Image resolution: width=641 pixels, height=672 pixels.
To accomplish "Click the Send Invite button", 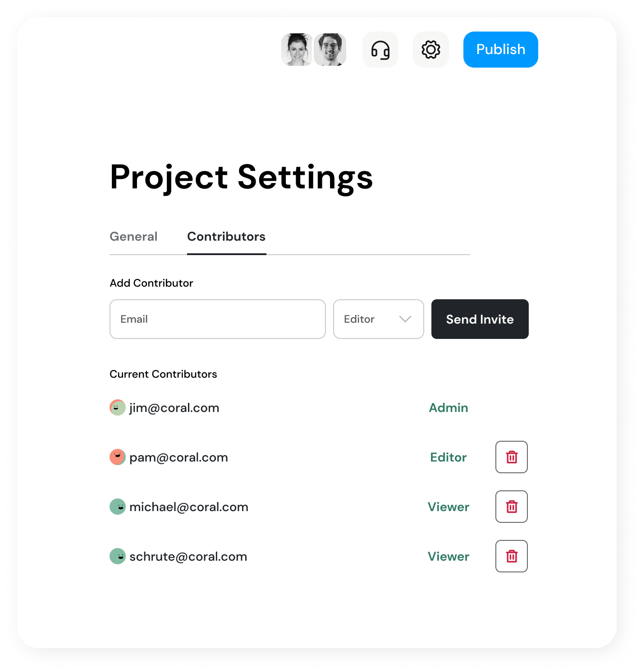I will [480, 319].
